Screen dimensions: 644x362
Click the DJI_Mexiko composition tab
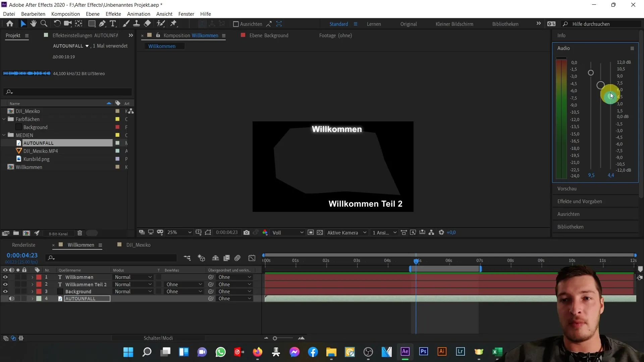point(139,245)
